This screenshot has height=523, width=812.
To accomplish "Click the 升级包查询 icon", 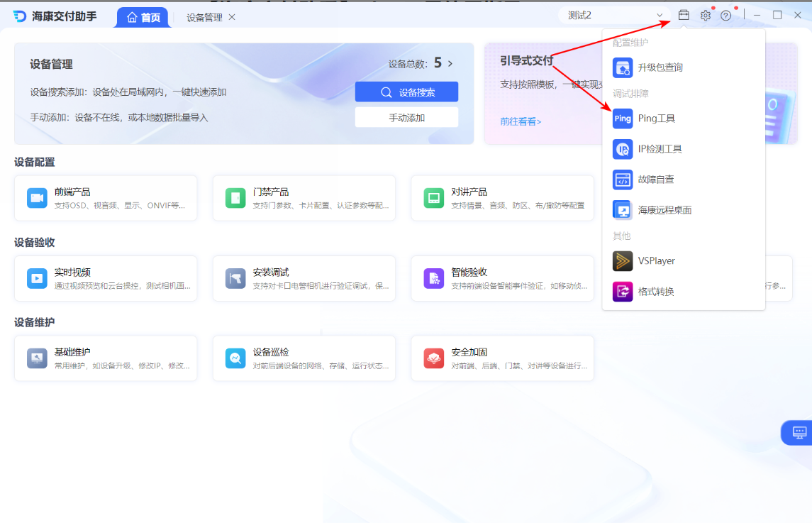I will (623, 67).
